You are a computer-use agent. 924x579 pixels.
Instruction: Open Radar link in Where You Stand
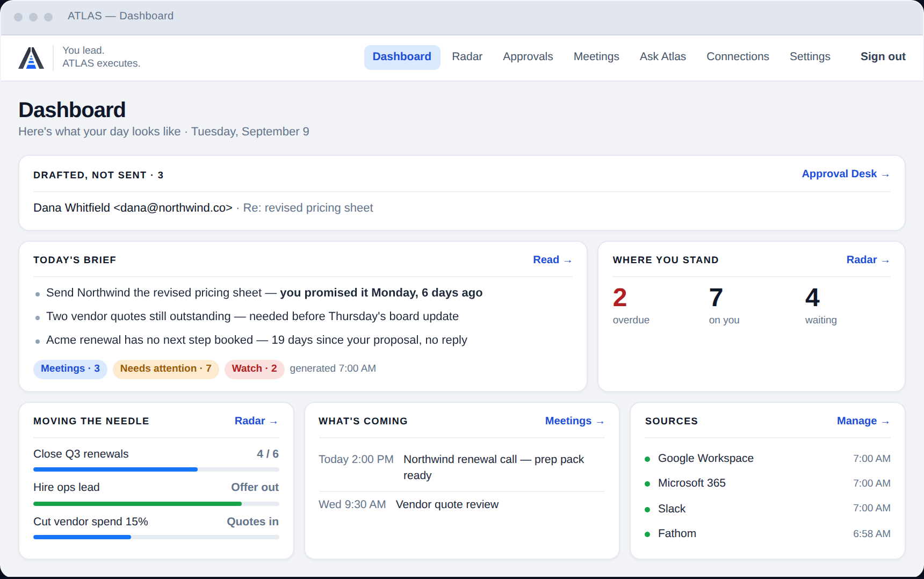(x=868, y=260)
